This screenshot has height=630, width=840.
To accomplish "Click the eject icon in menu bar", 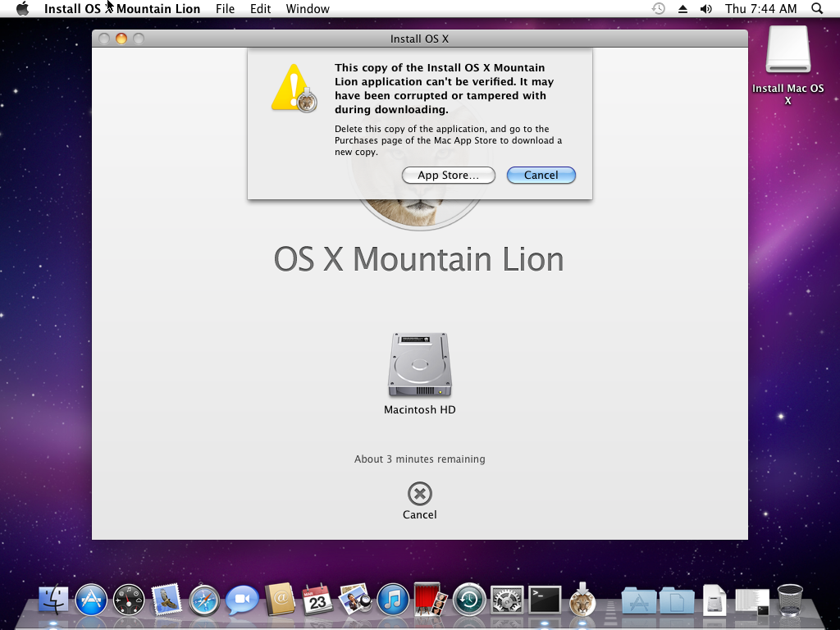I will pos(682,8).
